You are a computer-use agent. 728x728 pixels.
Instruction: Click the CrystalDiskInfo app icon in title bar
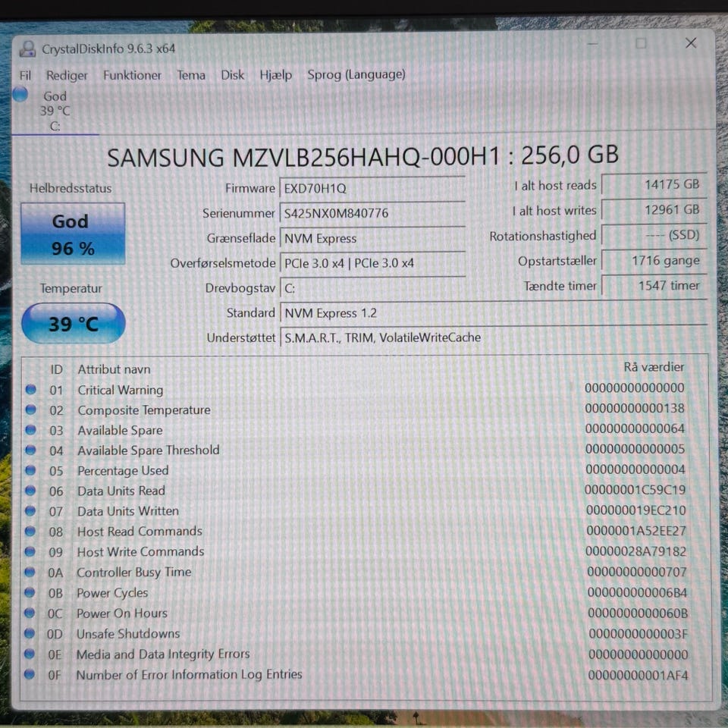pyautogui.click(x=28, y=49)
